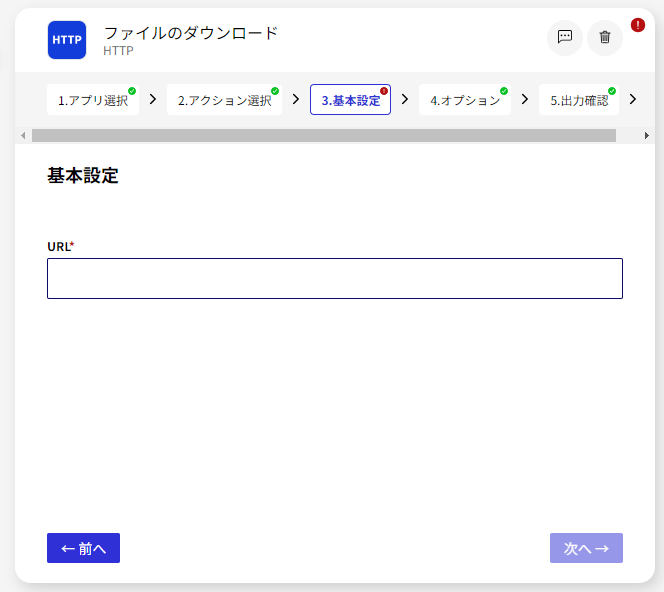Click chevron after 5.出力確認
Screen dimensions: 664x592
click(x=633, y=100)
